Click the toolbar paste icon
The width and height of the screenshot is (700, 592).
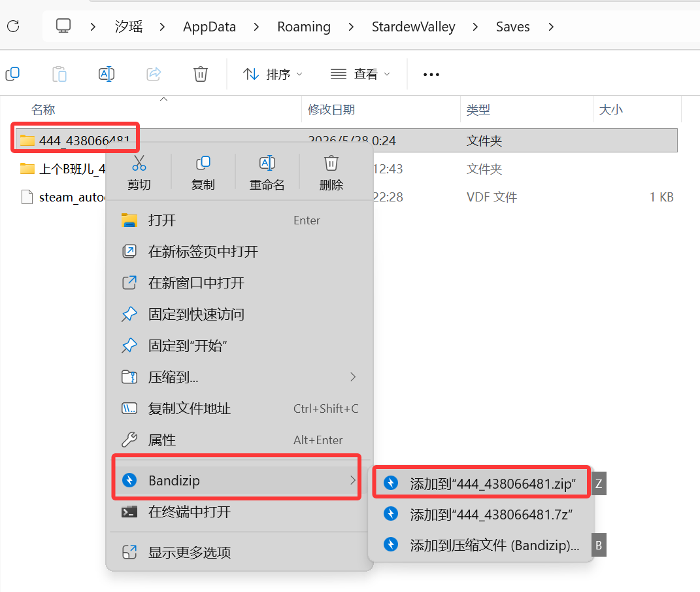tap(59, 74)
